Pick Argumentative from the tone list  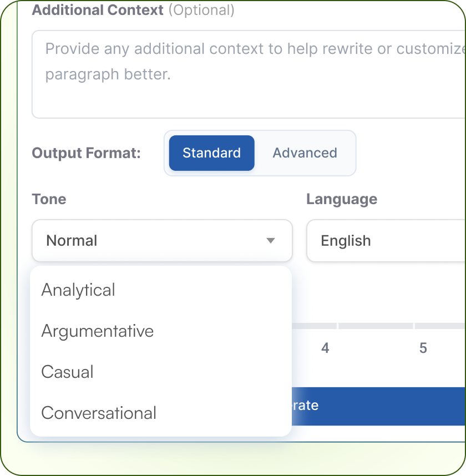[x=98, y=331]
